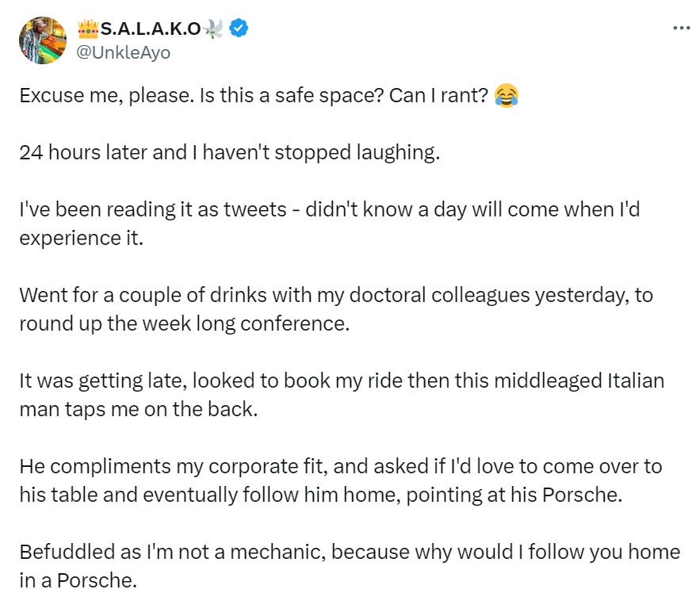This screenshot has height=593, width=700.
Task: Click the blue verified badge
Action: tap(239, 29)
